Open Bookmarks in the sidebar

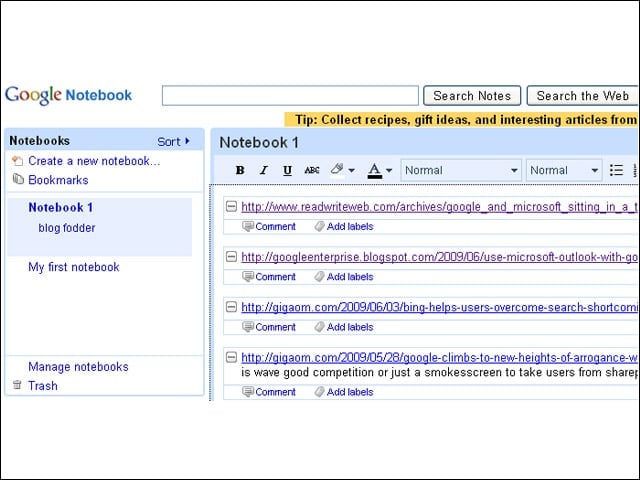(x=58, y=180)
